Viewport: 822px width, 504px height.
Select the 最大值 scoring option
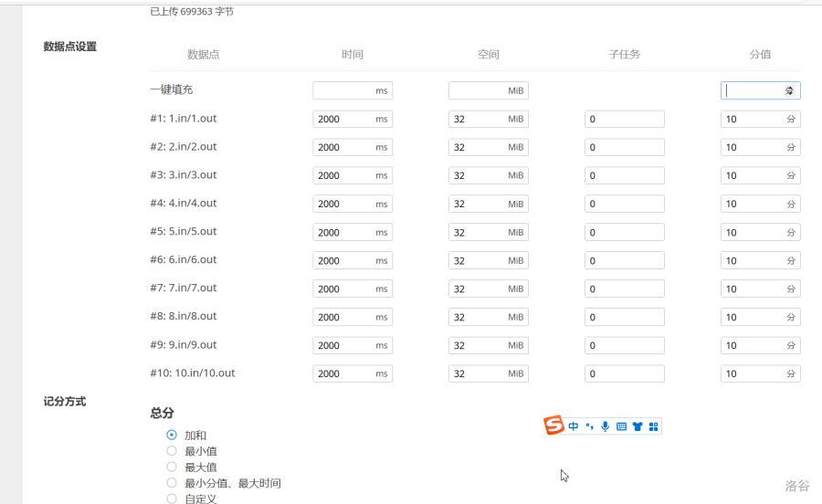172,467
